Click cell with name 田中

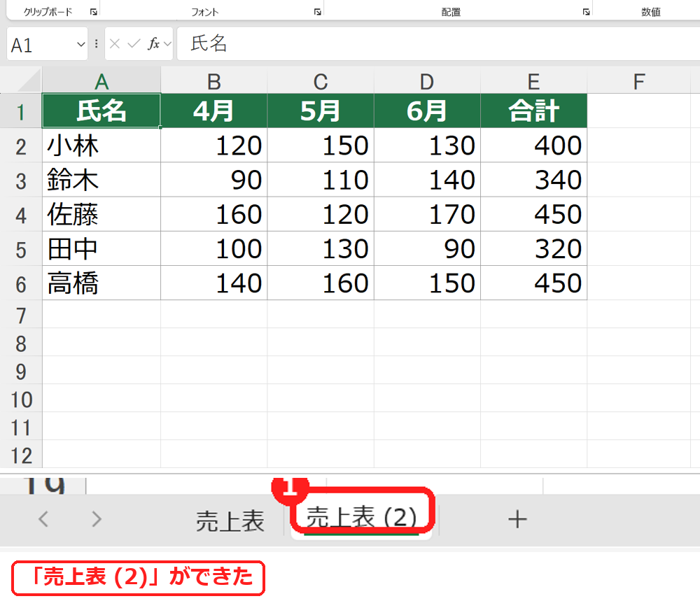pyautogui.click(x=101, y=249)
